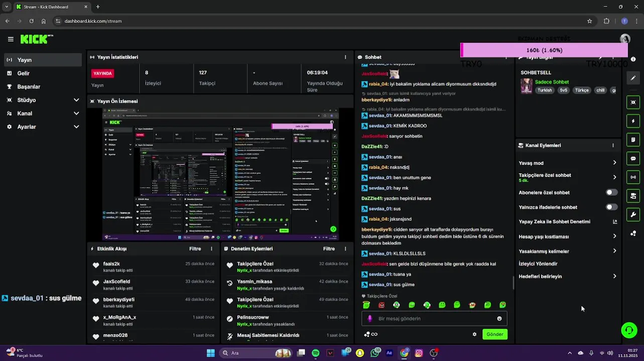The width and height of the screenshot is (644, 361).
Task: Click the YAYINDA live status badge
Action: (102, 73)
